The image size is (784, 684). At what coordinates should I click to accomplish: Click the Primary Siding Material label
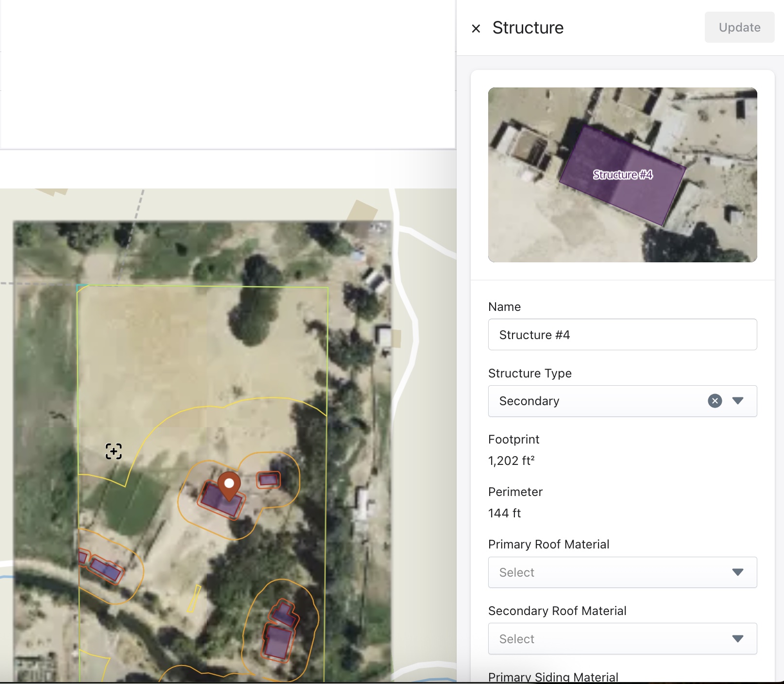point(553,677)
